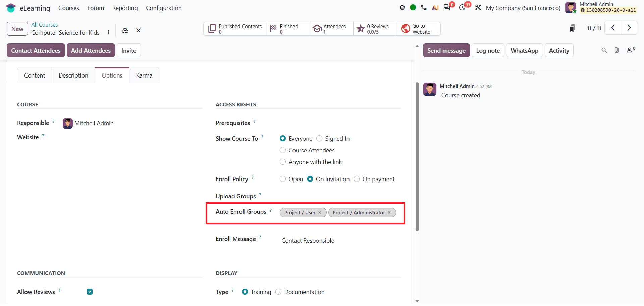The image size is (644, 306).
Task: Click the tools wrench icon in header
Action: click(x=478, y=7)
